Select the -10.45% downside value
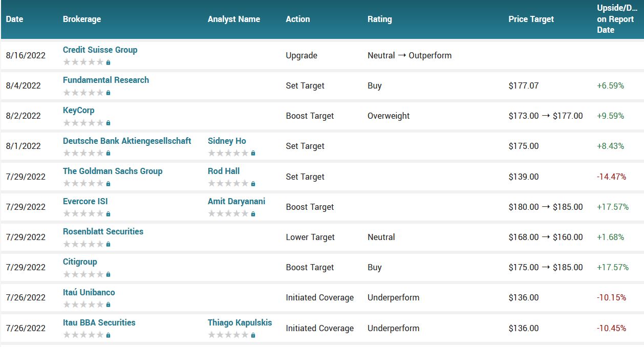Image resolution: width=644 pixels, height=347 pixels. [612, 328]
